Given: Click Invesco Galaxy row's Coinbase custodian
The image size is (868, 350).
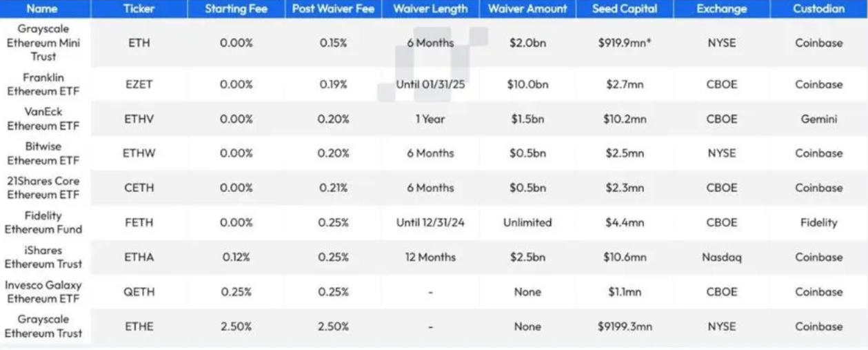Looking at the screenshot, I should click(818, 292).
